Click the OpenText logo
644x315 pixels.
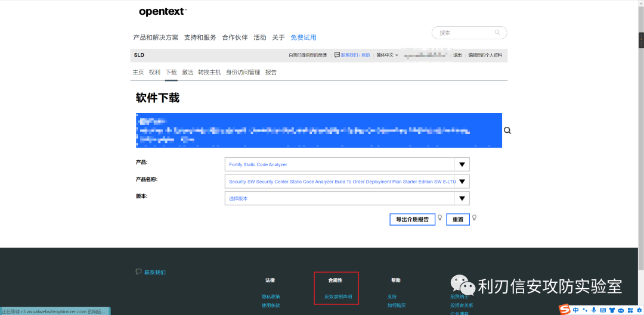point(163,12)
